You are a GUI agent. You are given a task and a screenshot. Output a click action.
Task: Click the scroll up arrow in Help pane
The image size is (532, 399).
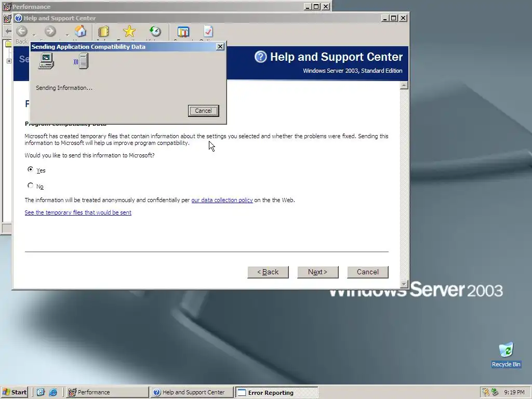pyautogui.click(x=404, y=85)
